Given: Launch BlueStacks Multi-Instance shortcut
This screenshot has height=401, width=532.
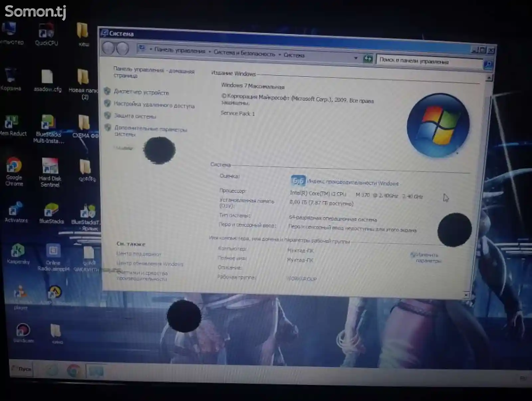Looking at the screenshot, I should point(49,129).
